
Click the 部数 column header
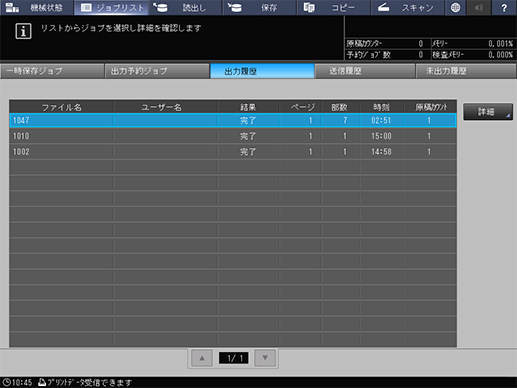click(x=339, y=107)
